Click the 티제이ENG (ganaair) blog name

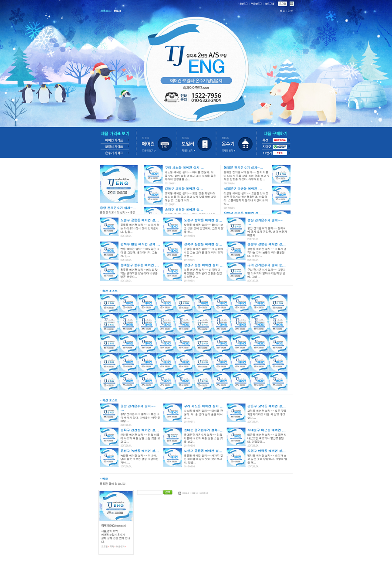pos(113,526)
